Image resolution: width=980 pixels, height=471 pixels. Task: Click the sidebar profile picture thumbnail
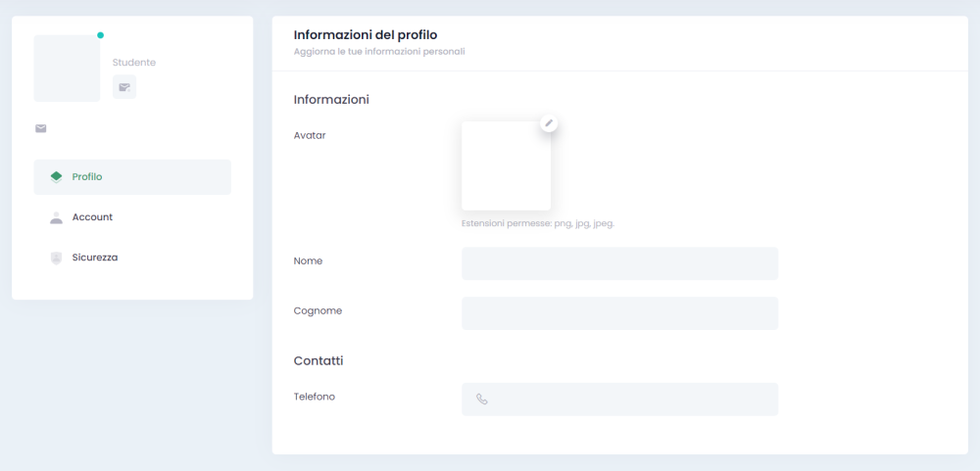click(x=67, y=69)
